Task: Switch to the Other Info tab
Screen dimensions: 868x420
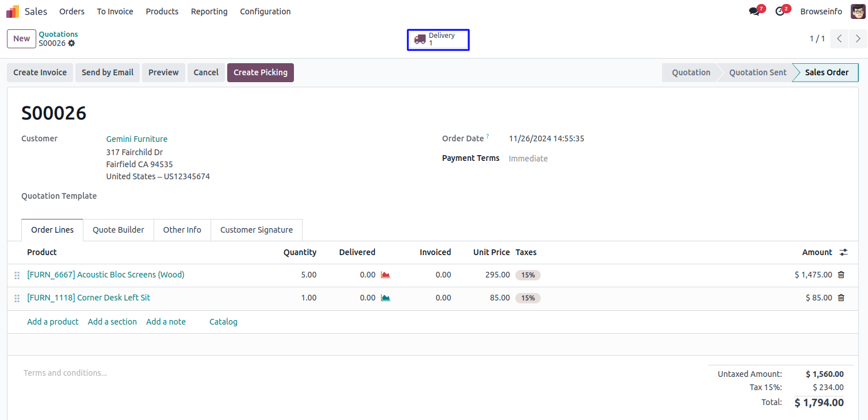Action: tap(182, 230)
